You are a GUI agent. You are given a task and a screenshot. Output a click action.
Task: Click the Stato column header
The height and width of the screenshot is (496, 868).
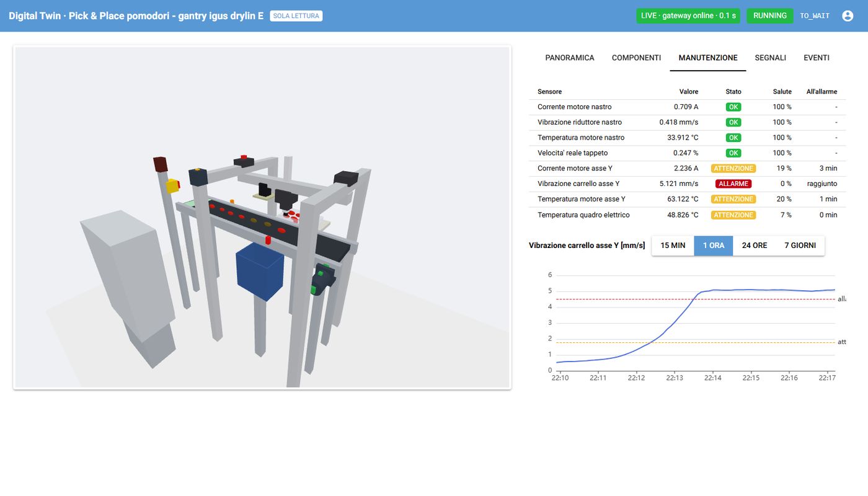[x=733, y=92]
